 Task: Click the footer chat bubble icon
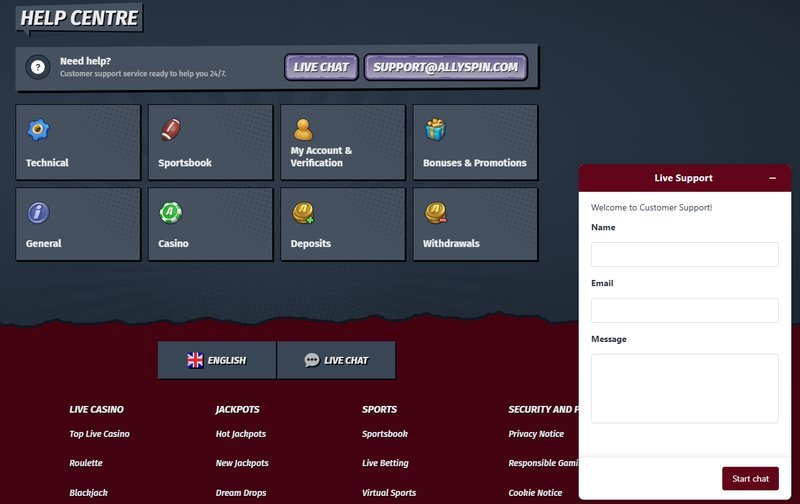(312, 360)
